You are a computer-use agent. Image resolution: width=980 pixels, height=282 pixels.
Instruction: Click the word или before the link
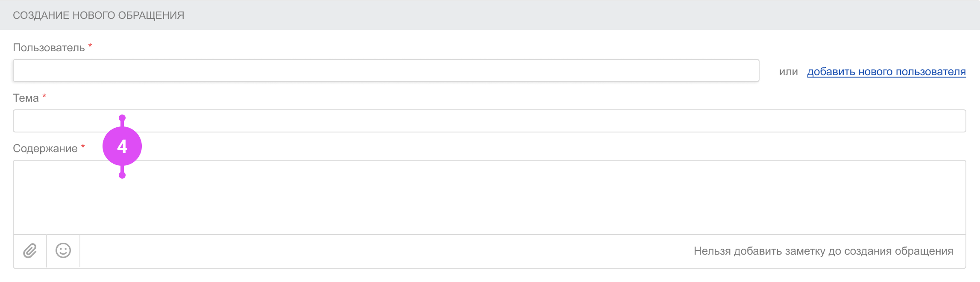[x=788, y=72]
